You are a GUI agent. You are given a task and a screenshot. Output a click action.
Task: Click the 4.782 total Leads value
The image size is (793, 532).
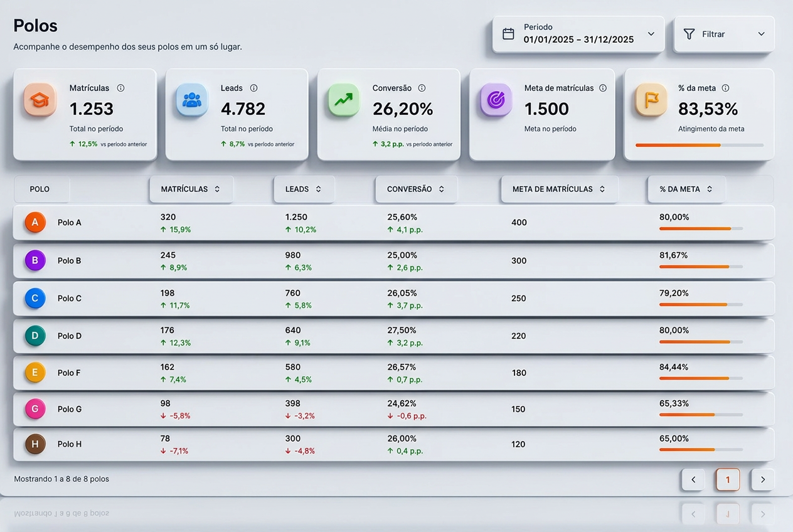click(243, 109)
